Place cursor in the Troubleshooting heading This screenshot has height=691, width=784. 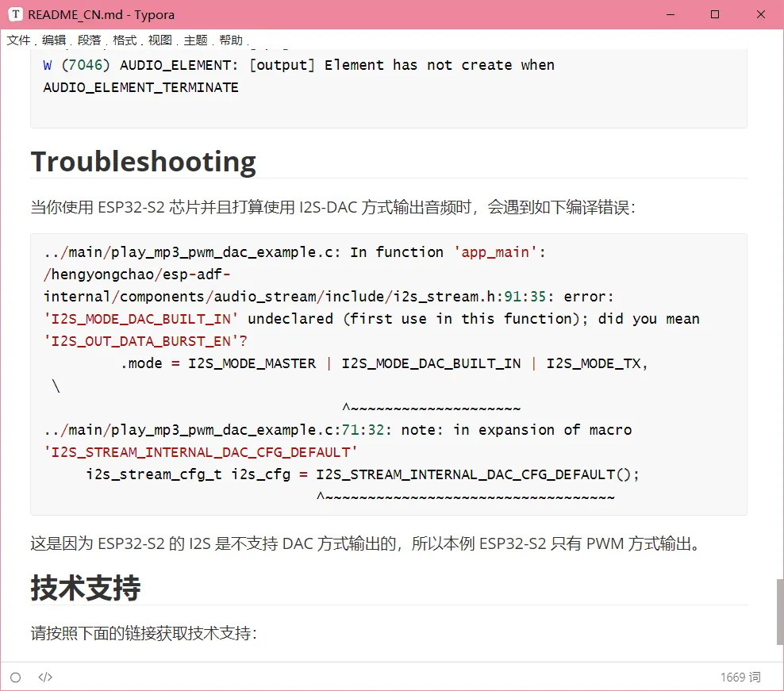(144, 162)
